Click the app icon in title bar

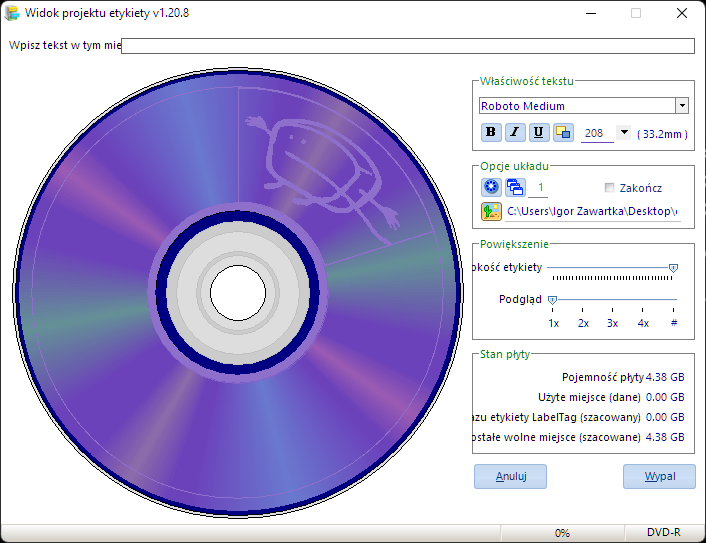coord(12,13)
